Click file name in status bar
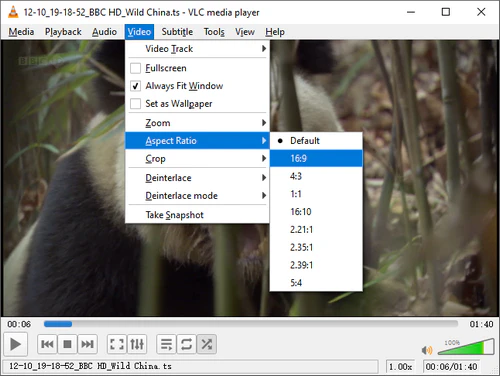The image size is (500, 376). (190, 366)
